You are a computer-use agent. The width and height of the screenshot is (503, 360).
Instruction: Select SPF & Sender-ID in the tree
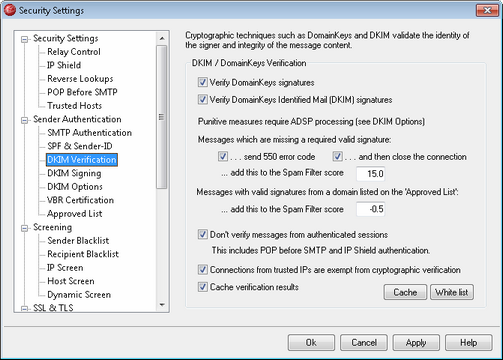[x=80, y=146]
